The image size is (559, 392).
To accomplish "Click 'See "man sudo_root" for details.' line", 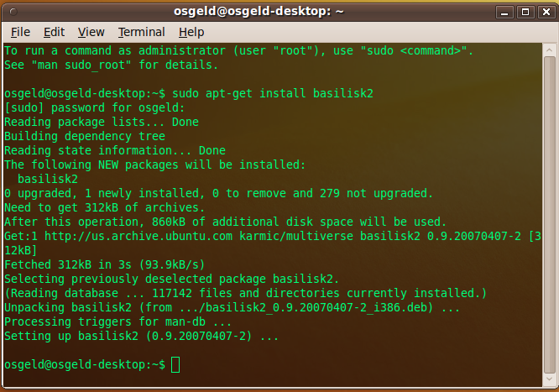I will click(x=112, y=65).
